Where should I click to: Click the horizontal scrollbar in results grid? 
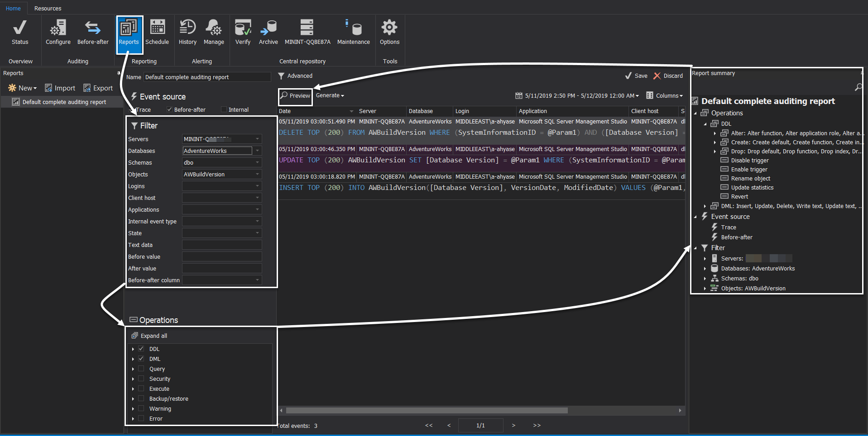[427, 411]
